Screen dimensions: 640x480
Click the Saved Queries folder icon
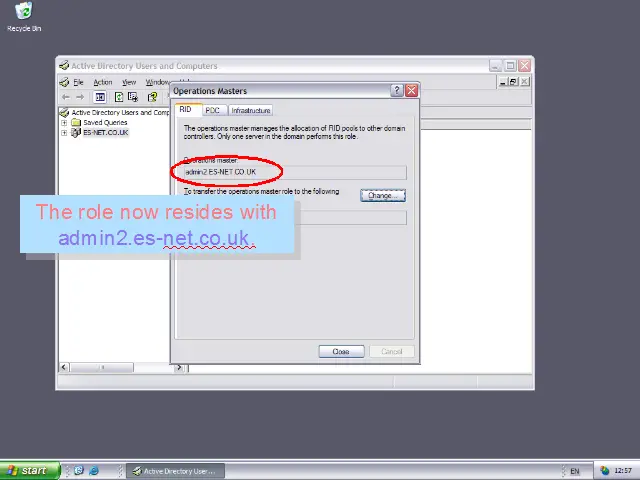tap(76, 122)
